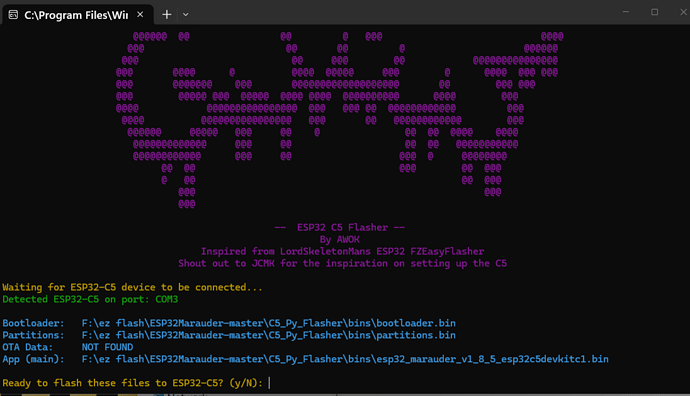Open a new terminal tab with plus button

point(166,15)
